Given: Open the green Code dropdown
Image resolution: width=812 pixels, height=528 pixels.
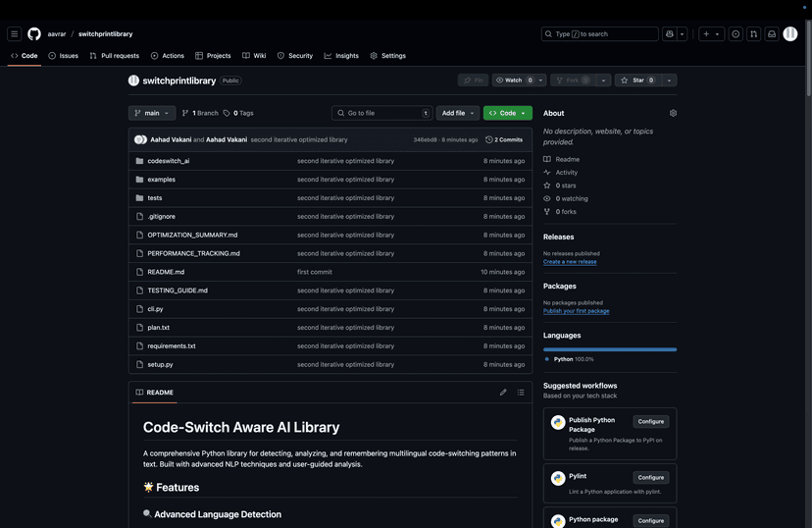Looking at the screenshot, I should pos(508,113).
